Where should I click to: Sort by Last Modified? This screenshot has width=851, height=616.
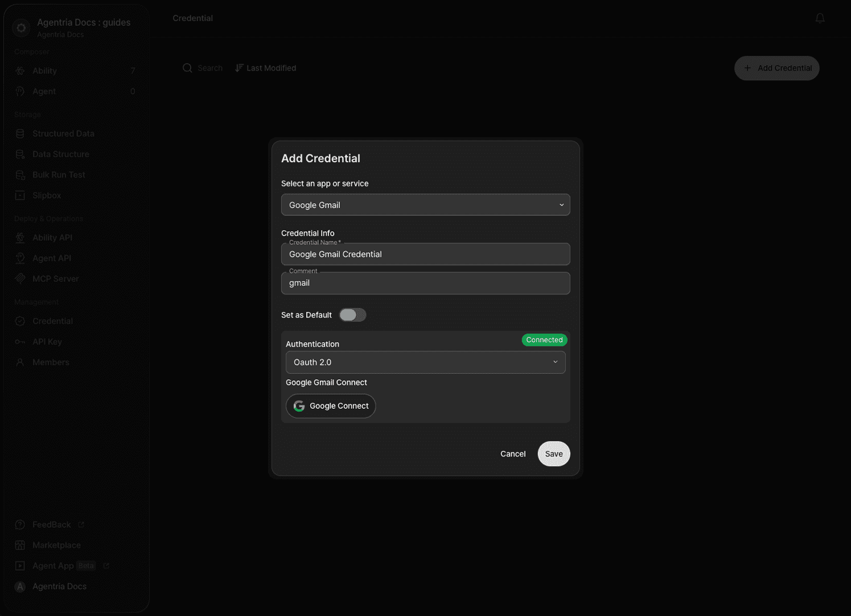click(265, 68)
